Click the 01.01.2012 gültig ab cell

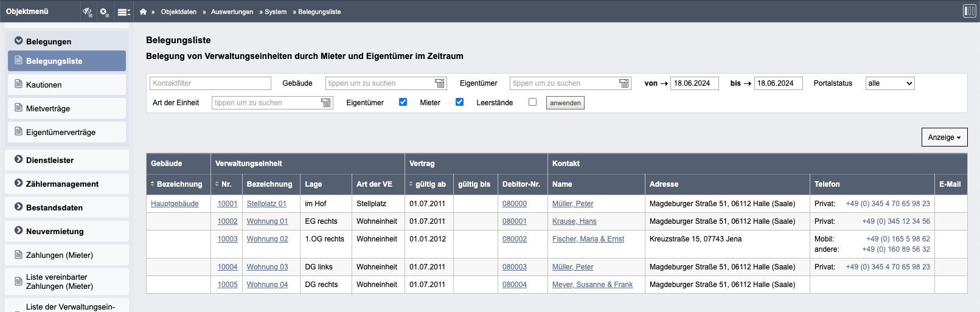coord(429,244)
